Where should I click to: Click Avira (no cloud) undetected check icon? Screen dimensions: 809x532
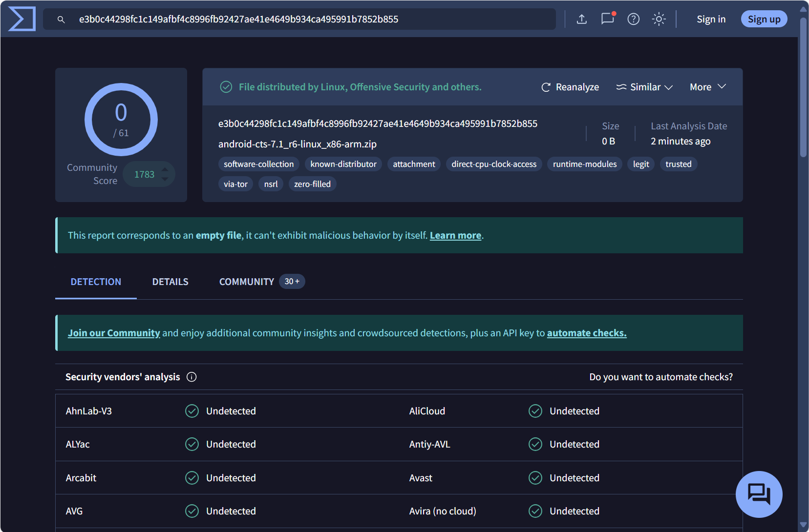(x=535, y=511)
